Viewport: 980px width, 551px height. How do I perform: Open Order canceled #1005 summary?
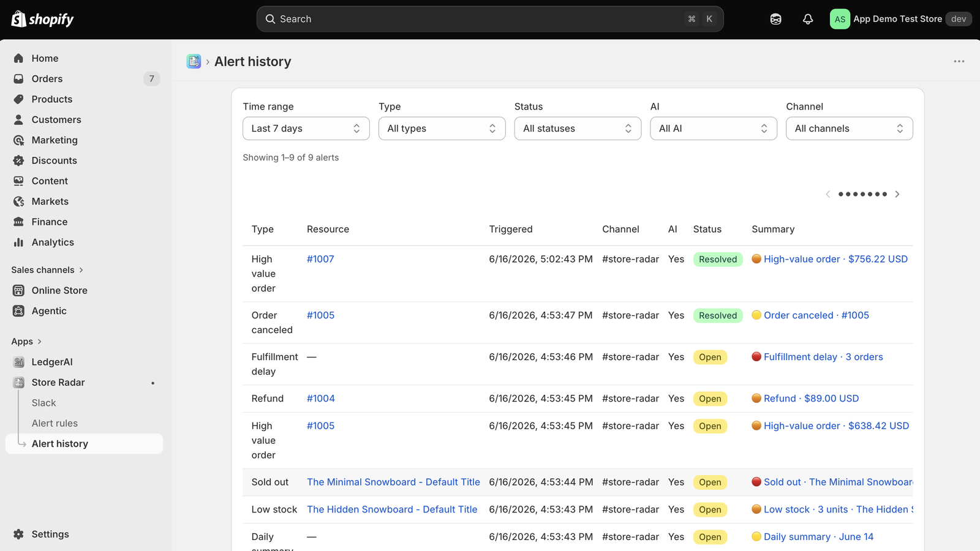coord(816,315)
